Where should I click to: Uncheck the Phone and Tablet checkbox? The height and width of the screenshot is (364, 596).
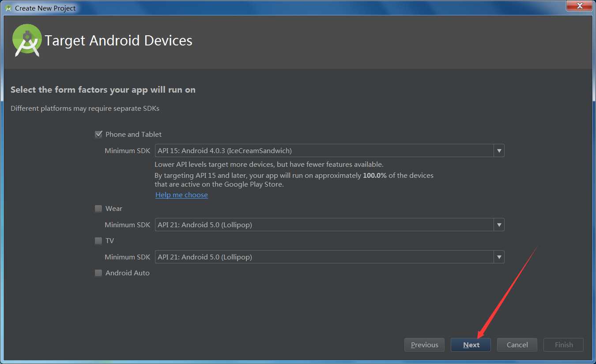98,135
